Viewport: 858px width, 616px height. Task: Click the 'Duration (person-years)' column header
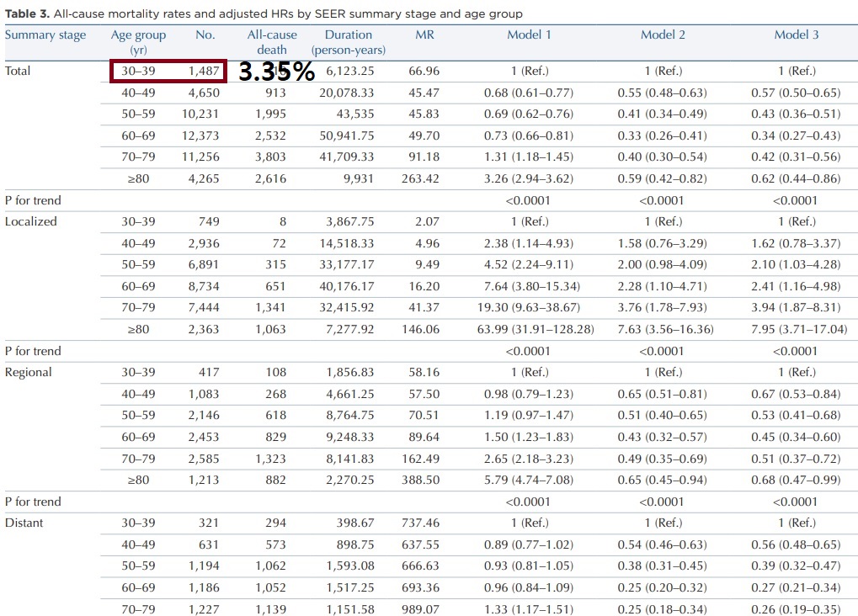click(x=349, y=42)
